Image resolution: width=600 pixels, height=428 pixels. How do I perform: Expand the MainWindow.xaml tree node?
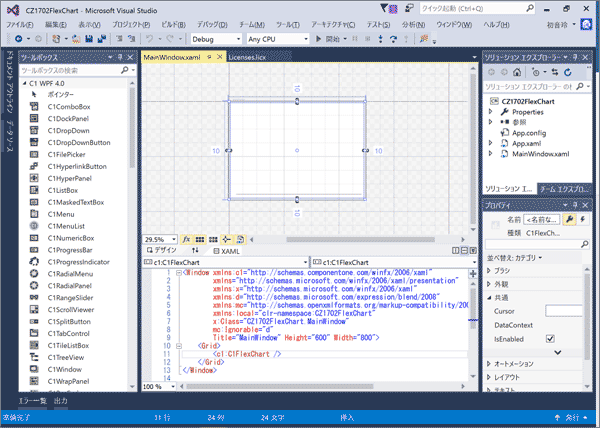point(491,154)
